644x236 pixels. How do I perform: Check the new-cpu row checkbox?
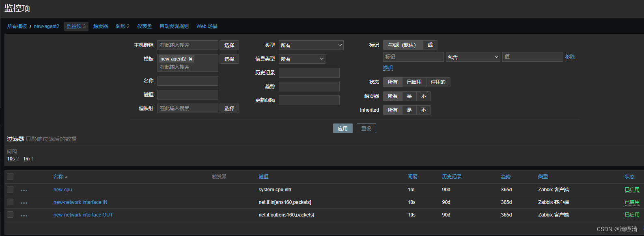tap(10, 189)
